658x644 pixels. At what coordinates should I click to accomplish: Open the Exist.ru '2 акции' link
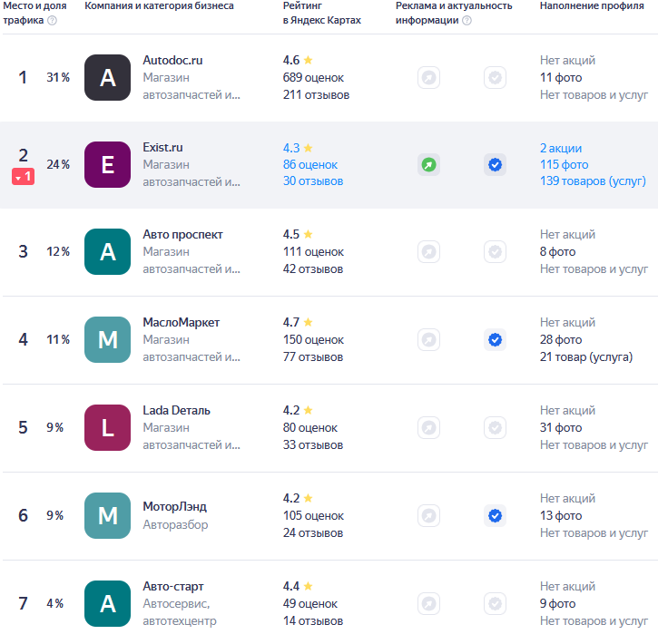561,148
